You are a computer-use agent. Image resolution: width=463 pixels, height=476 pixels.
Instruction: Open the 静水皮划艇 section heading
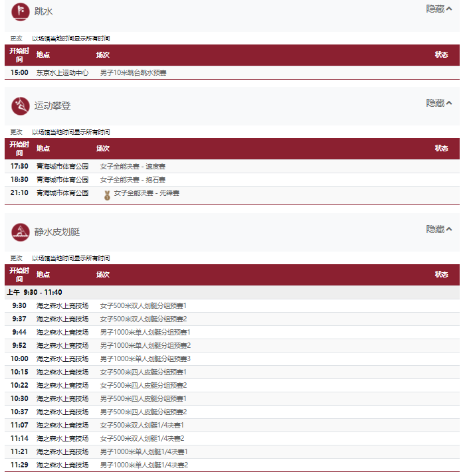pyautogui.click(x=57, y=232)
